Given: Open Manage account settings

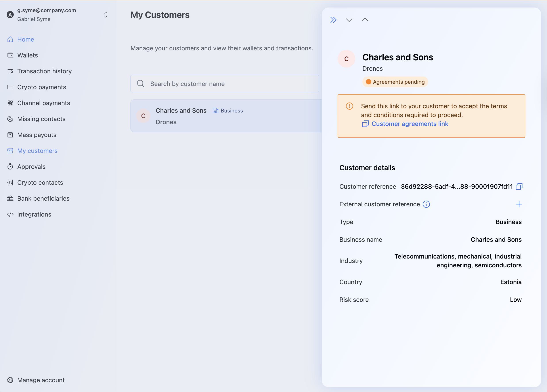Looking at the screenshot, I should [x=41, y=380].
